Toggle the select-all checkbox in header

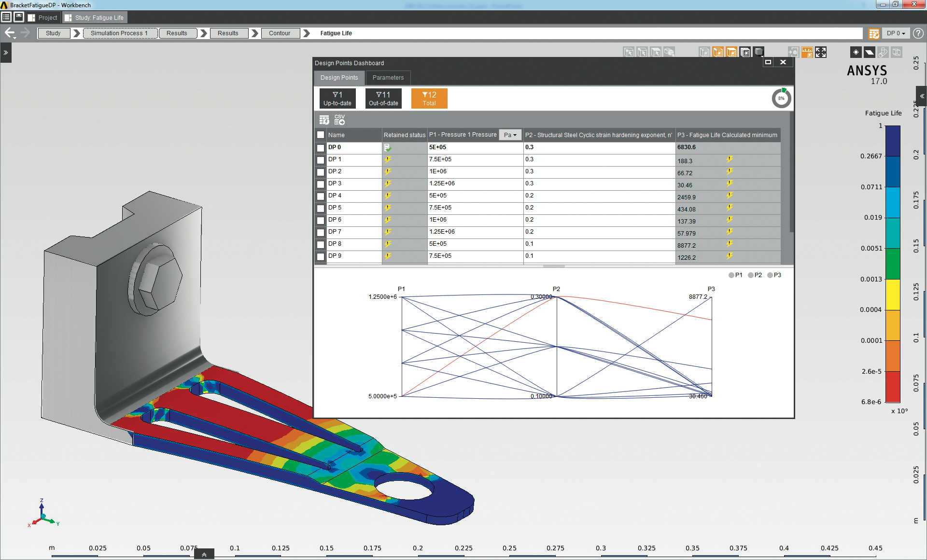click(321, 135)
